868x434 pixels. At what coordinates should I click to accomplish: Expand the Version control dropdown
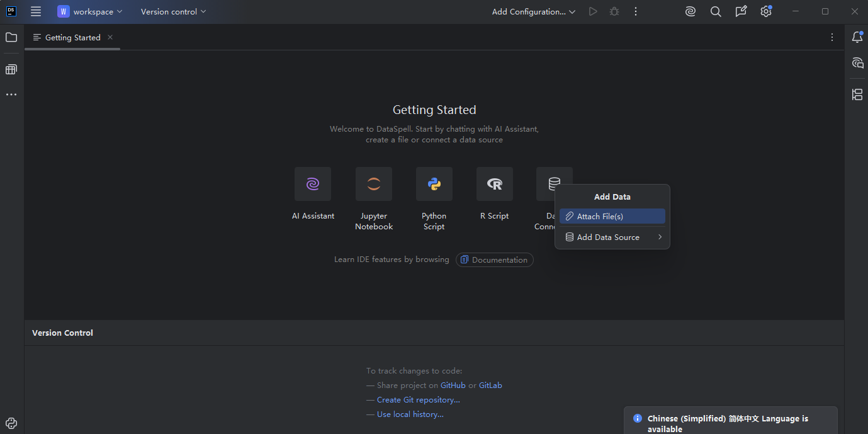click(x=173, y=12)
